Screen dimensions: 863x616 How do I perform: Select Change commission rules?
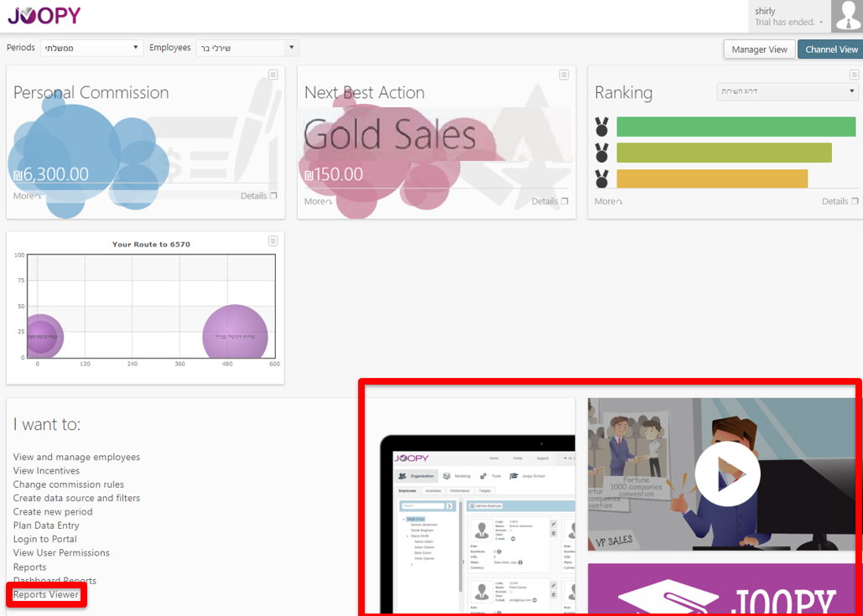[68, 484]
